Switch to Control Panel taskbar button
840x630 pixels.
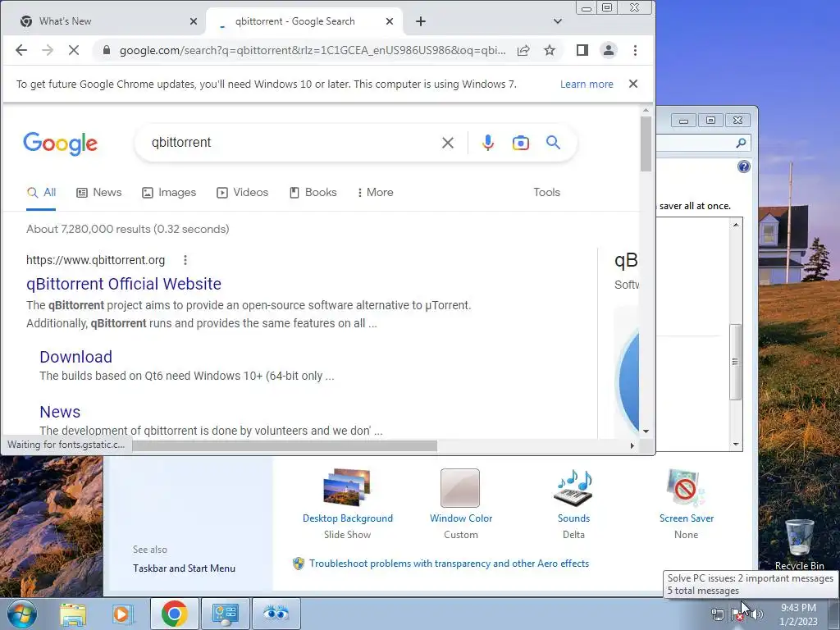tap(225, 614)
